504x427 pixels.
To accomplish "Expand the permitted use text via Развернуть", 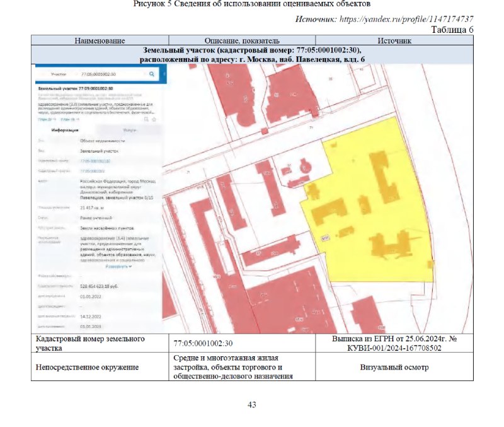I will pyautogui.click(x=118, y=266).
